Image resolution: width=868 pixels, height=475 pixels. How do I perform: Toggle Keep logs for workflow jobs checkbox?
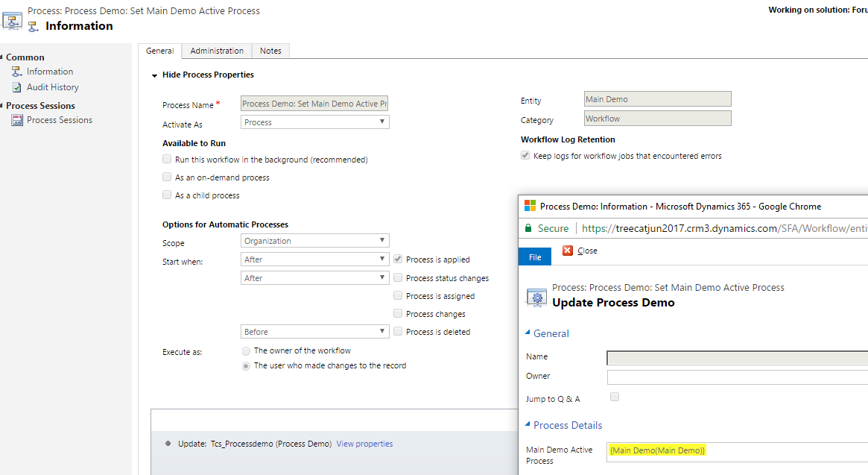pyautogui.click(x=525, y=155)
